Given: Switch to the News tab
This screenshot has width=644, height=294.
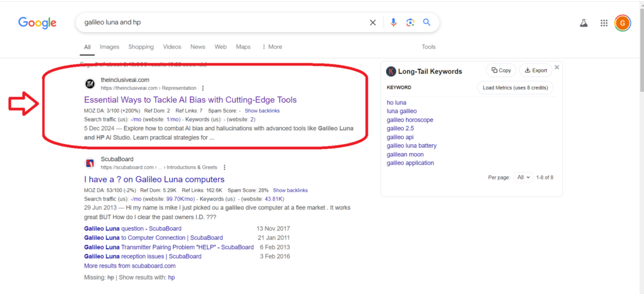Looking at the screenshot, I should (197, 47).
